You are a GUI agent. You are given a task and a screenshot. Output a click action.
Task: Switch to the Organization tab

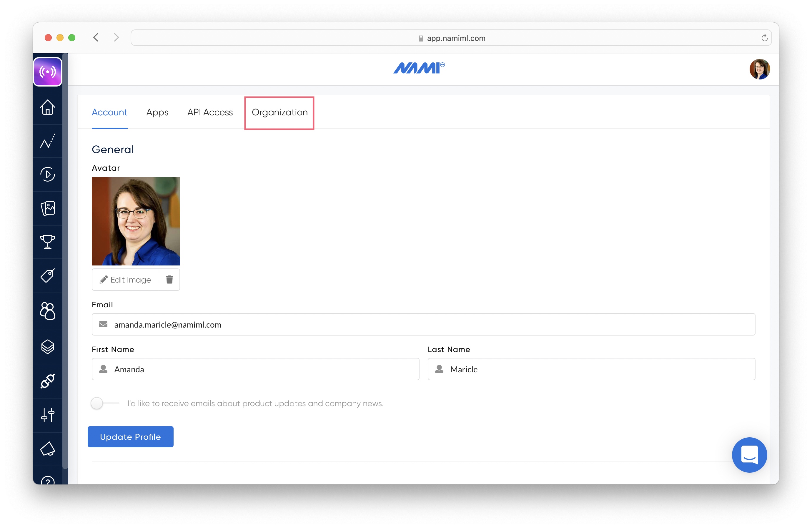[279, 112]
